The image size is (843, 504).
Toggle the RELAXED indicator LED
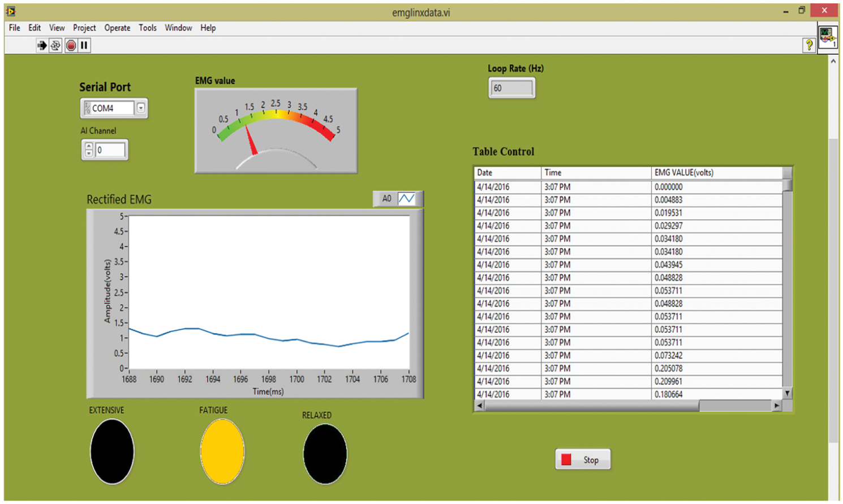325,454
